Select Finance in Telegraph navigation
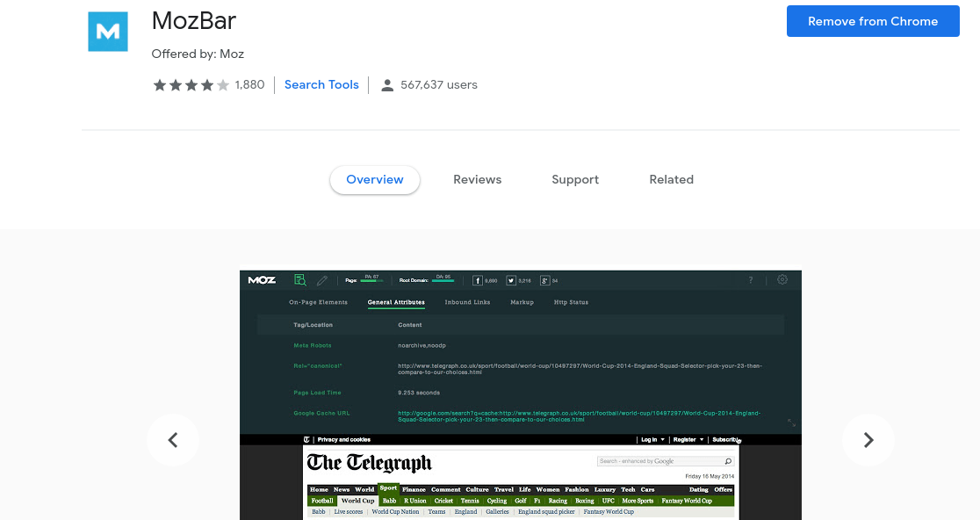The height and width of the screenshot is (520, 980). coord(414,490)
